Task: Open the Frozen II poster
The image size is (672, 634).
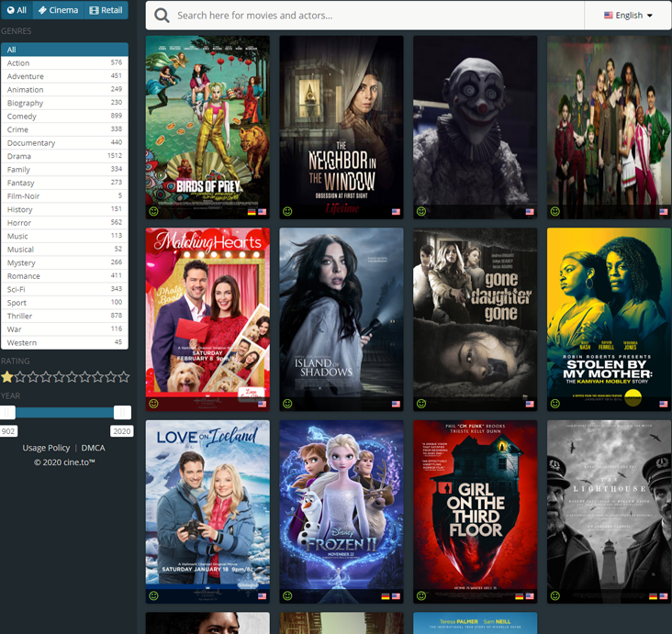Action: (342, 511)
